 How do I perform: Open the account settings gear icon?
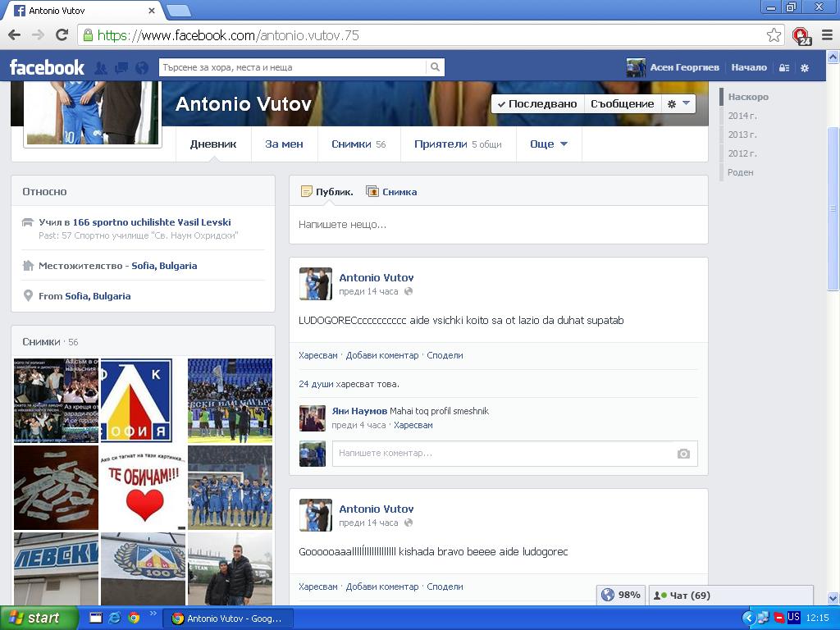tap(805, 68)
